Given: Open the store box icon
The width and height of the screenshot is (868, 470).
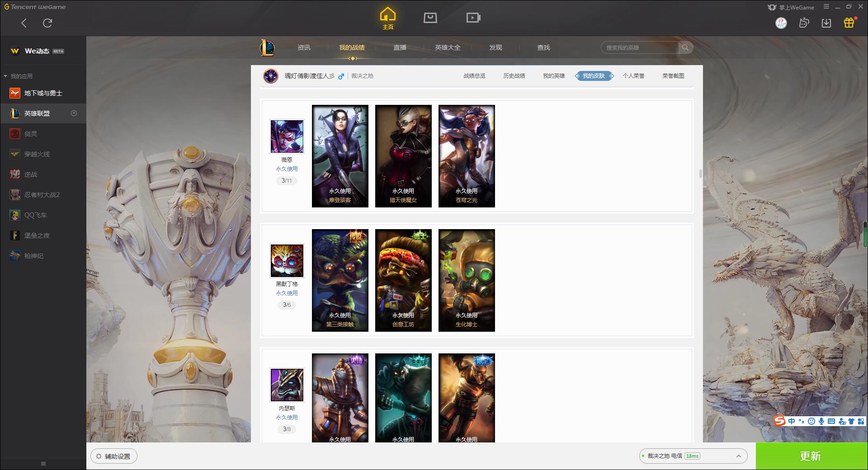Looking at the screenshot, I should (x=430, y=18).
